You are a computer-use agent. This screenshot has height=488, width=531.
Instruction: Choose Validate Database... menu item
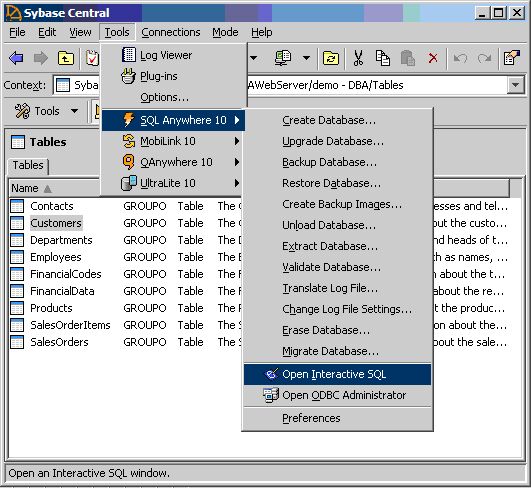[337, 267]
